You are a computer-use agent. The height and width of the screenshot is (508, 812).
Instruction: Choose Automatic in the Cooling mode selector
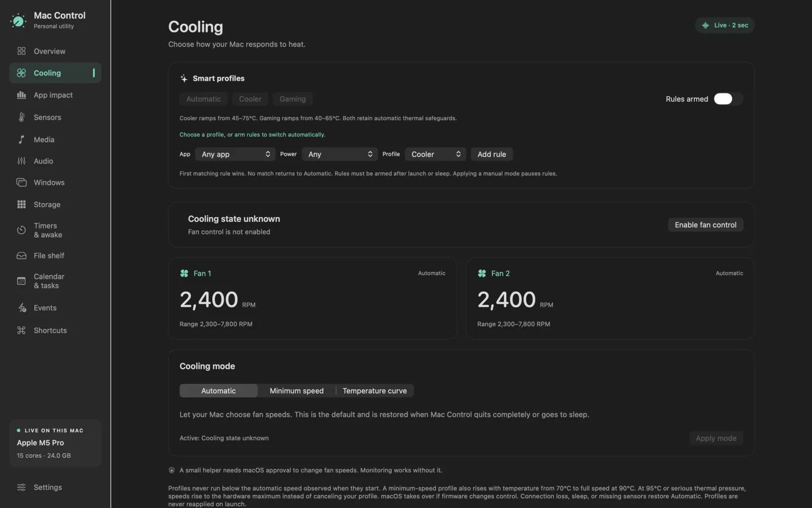(x=218, y=391)
